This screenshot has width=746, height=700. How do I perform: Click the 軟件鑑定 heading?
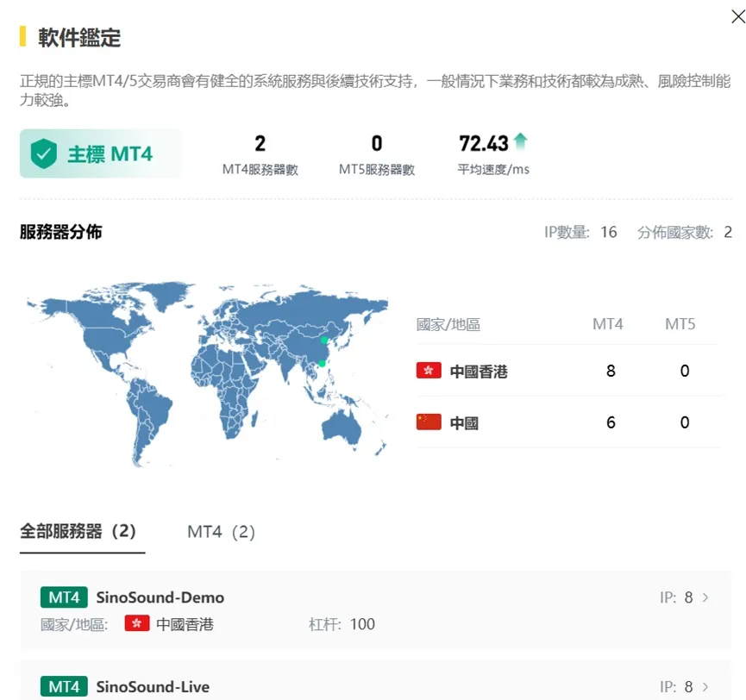click(79, 37)
